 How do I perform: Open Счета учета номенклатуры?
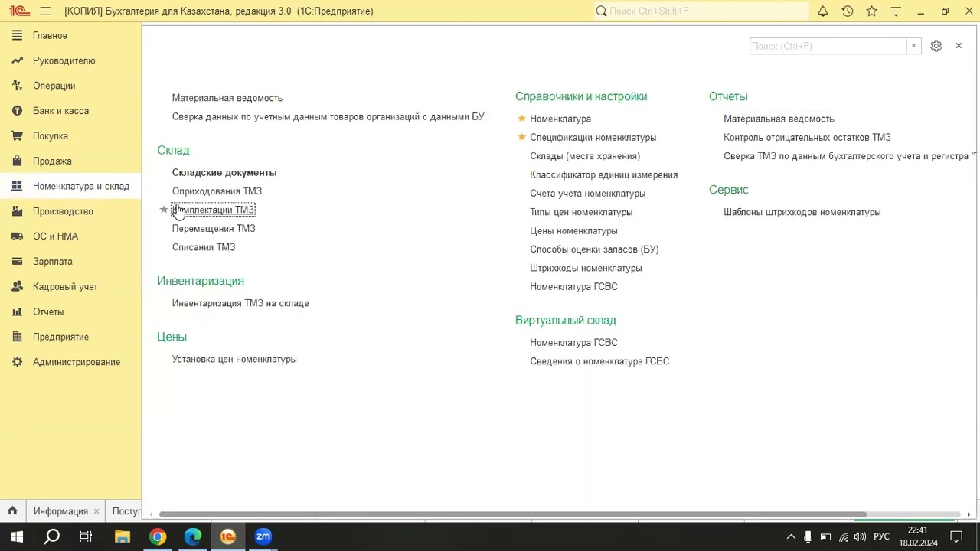[x=587, y=194]
